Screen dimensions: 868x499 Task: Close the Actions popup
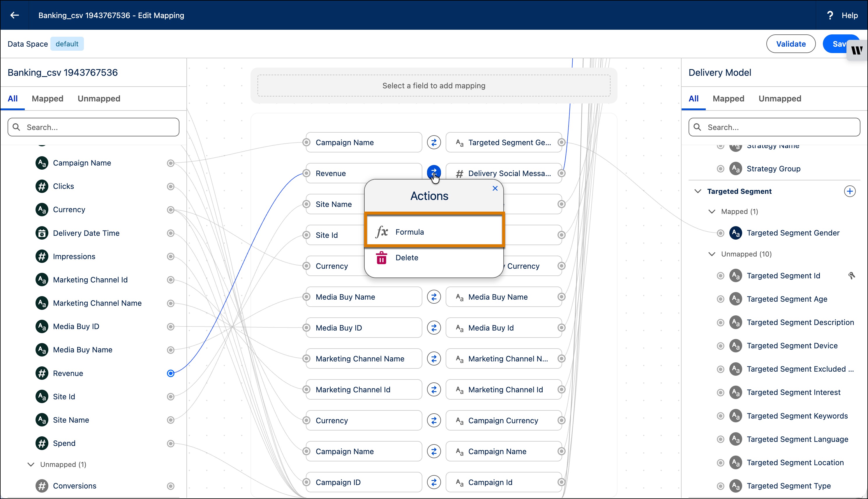pyautogui.click(x=495, y=188)
